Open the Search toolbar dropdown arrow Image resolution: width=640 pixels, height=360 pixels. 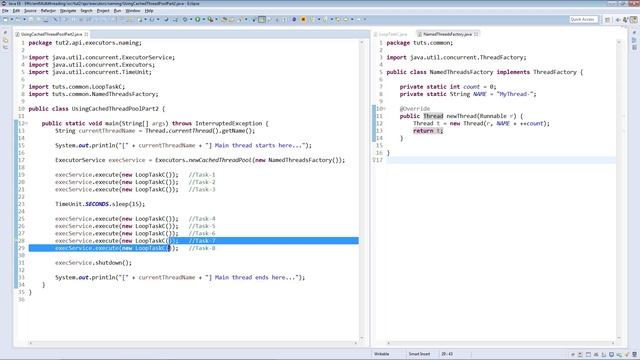(246, 20)
